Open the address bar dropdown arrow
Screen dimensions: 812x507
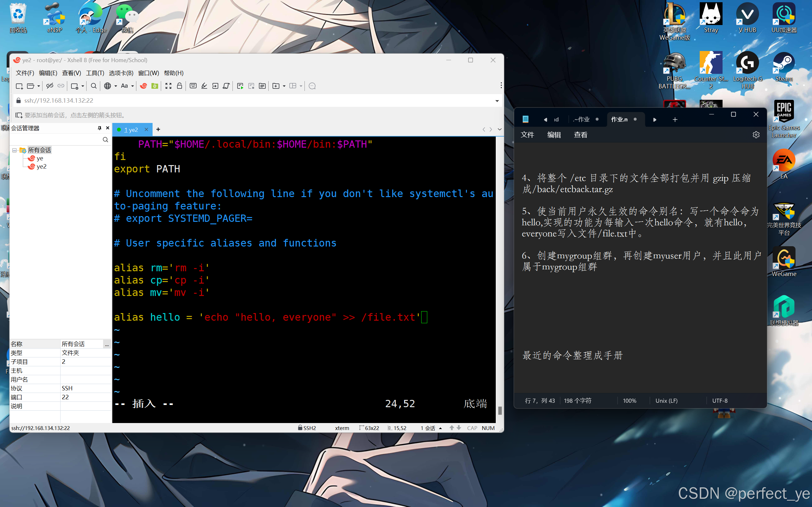pos(497,100)
